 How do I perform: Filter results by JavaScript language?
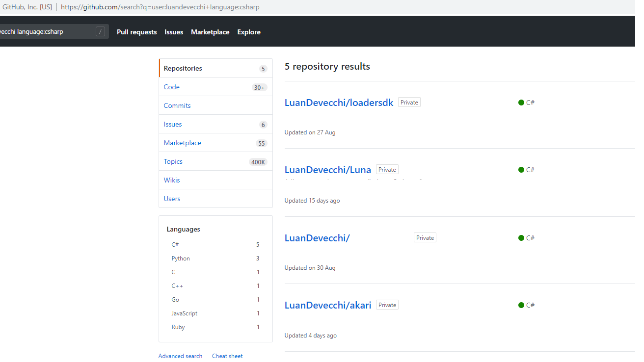(x=215, y=313)
